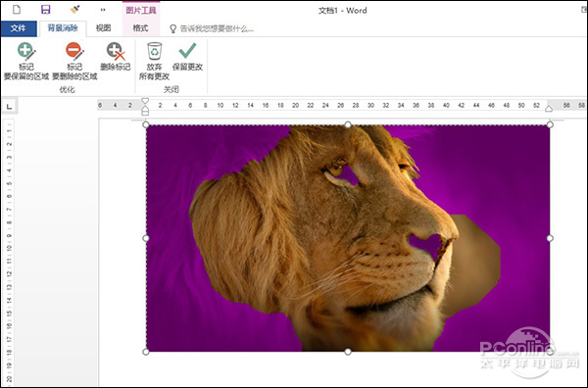Click the top-middle selection handle of image
Screen dimensions: 588x388
coord(348,124)
